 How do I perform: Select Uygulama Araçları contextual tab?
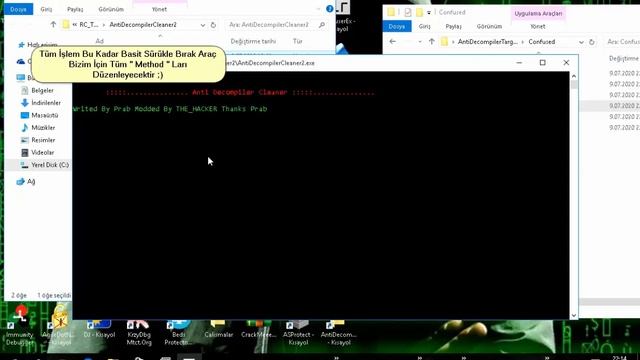pyautogui.click(x=538, y=13)
